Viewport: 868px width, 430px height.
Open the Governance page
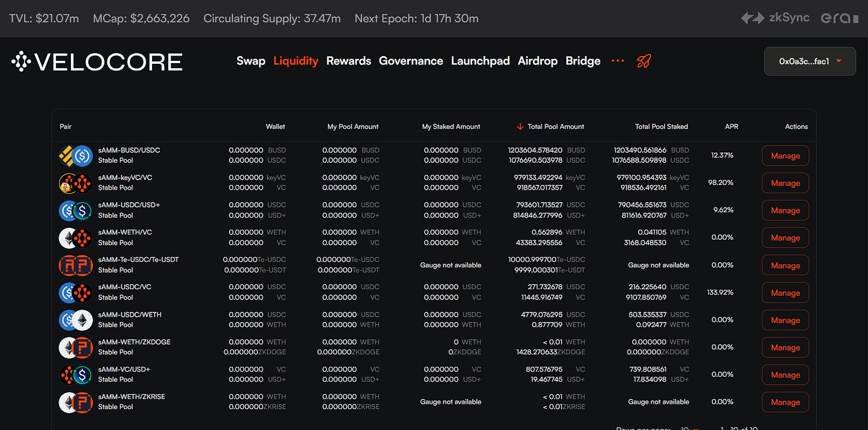411,61
